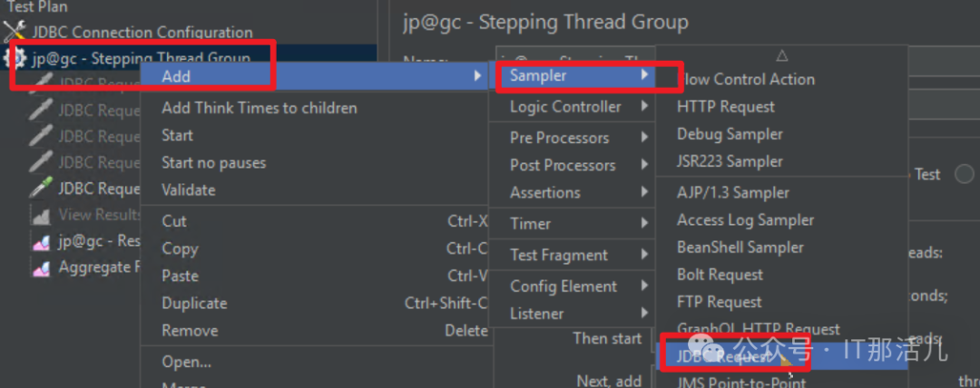Choose Add Think Times to children
This screenshot has height=388, width=980.
pos(259,108)
